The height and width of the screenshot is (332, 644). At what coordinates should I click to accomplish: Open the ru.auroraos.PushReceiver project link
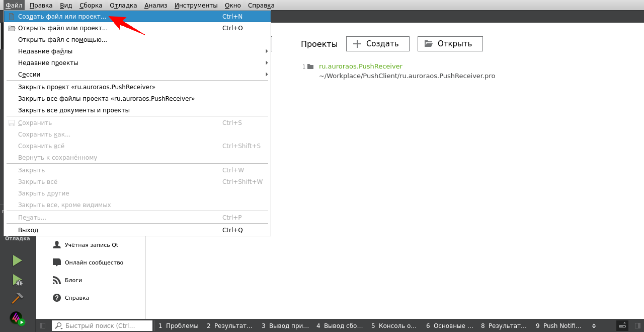click(360, 67)
